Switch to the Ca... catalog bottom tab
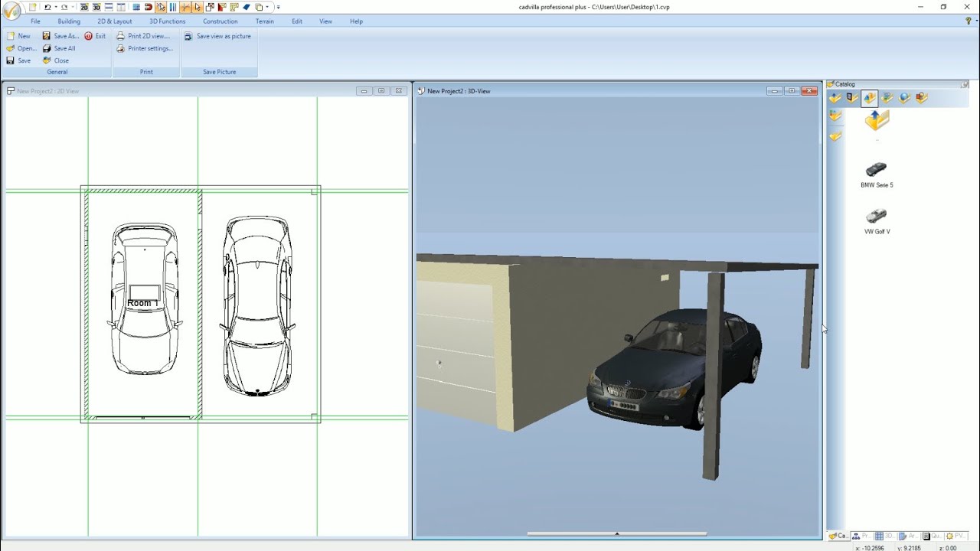This screenshot has width=980, height=551. [x=838, y=536]
